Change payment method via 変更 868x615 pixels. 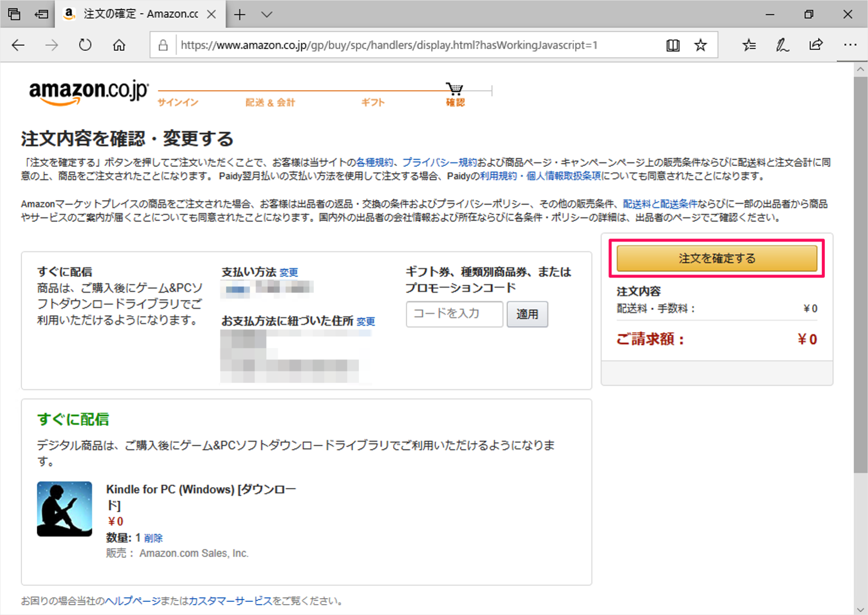click(x=288, y=272)
